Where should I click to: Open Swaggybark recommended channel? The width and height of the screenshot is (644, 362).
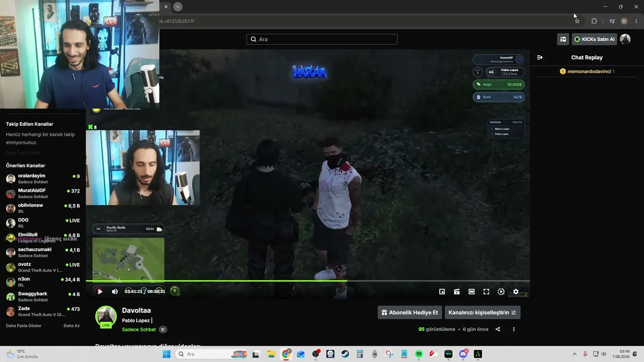43,297
